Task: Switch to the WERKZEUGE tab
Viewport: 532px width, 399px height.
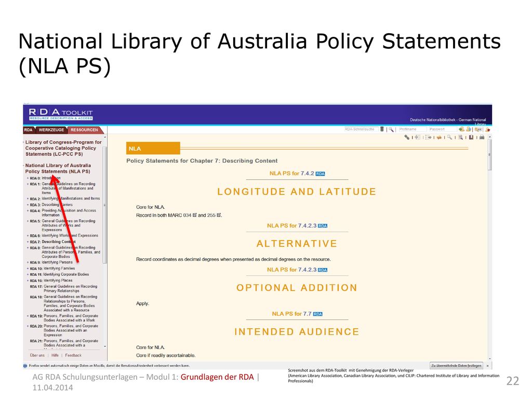Action: (x=51, y=130)
